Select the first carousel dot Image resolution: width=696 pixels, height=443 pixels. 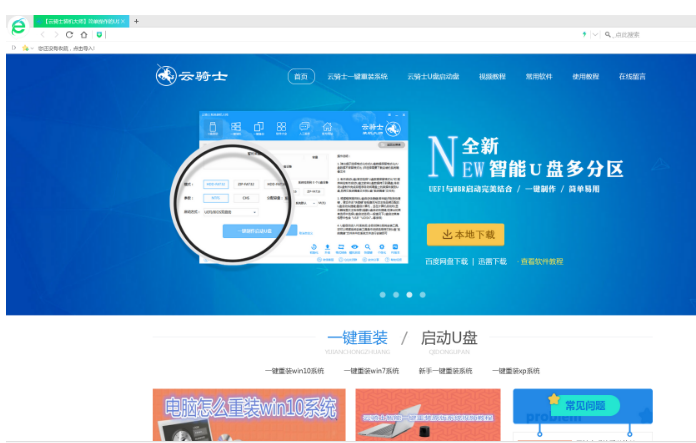(x=383, y=295)
